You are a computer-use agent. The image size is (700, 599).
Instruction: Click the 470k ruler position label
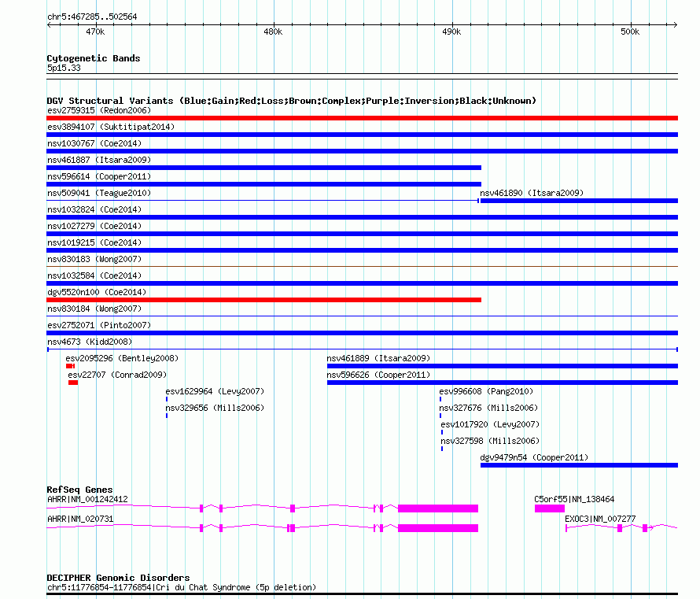tap(95, 31)
